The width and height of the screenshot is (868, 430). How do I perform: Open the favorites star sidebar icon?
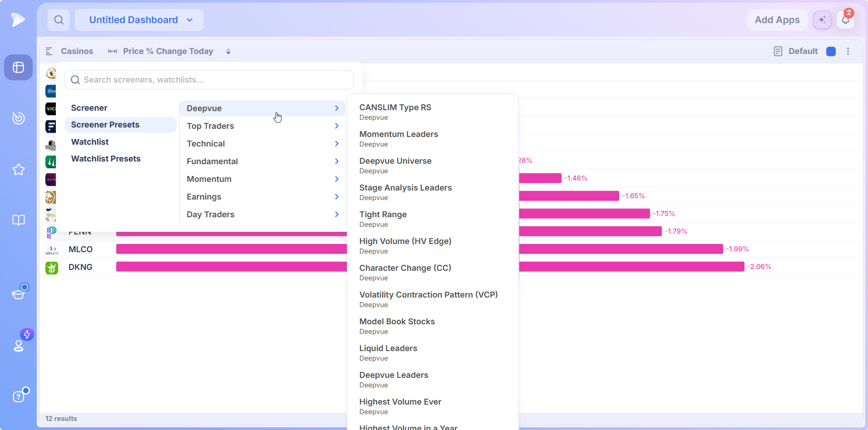[18, 169]
